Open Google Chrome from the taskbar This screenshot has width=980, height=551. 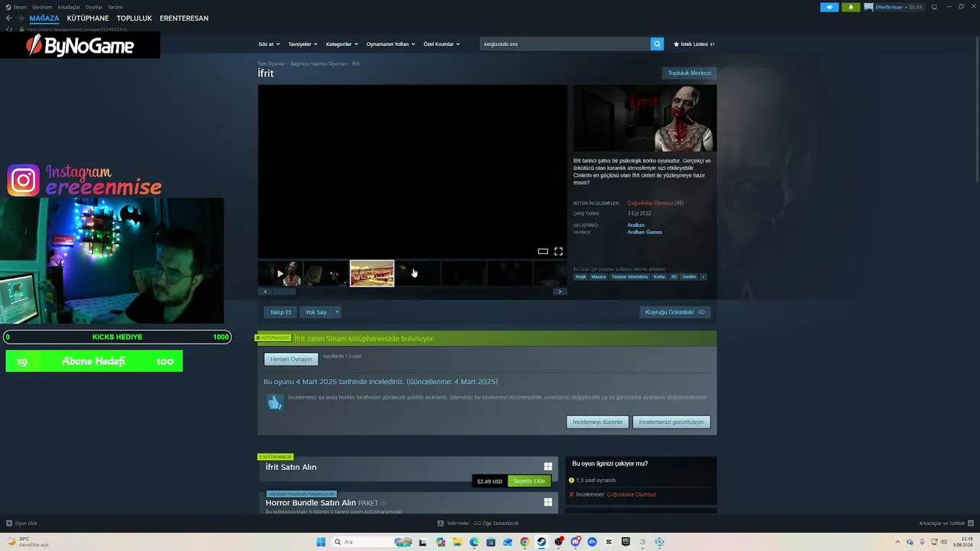524,542
